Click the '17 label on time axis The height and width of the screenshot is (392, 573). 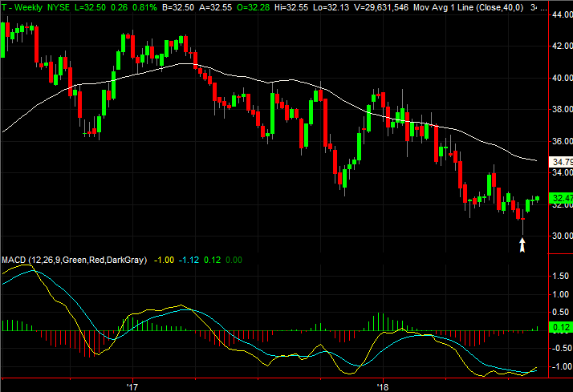pos(132,386)
